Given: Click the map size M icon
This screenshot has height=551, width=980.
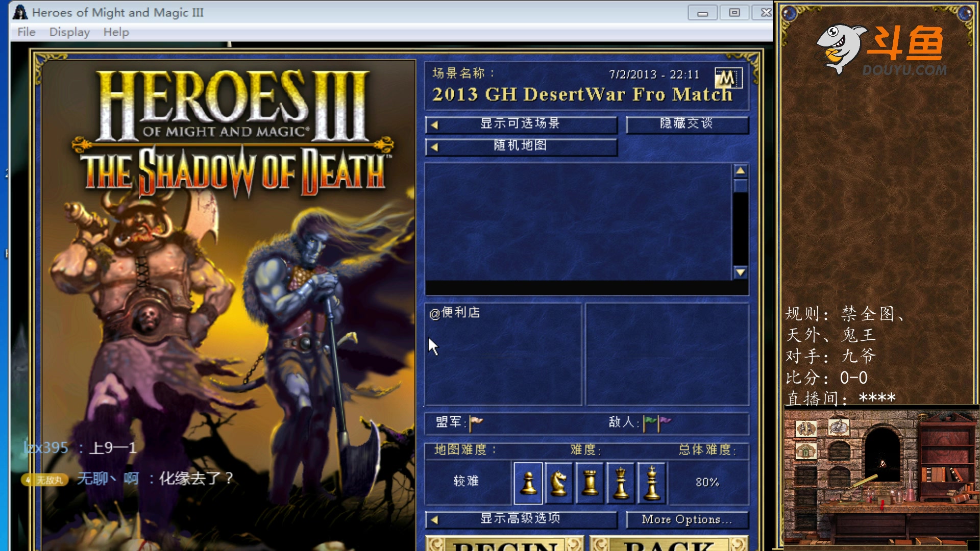Looking at the screenshot, I should point(728,78).
